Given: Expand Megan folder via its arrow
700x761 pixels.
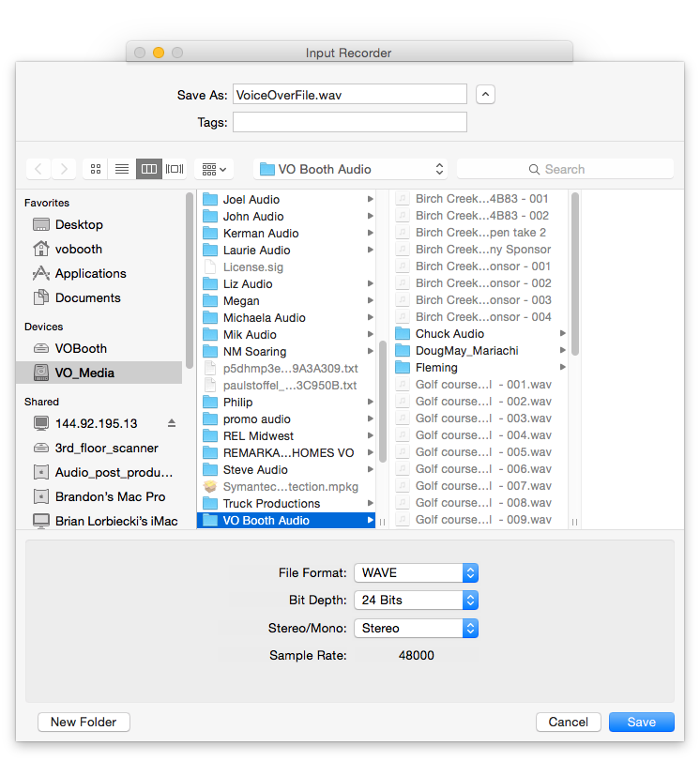Looking at the screenshot, I should [x=371, y=300].
